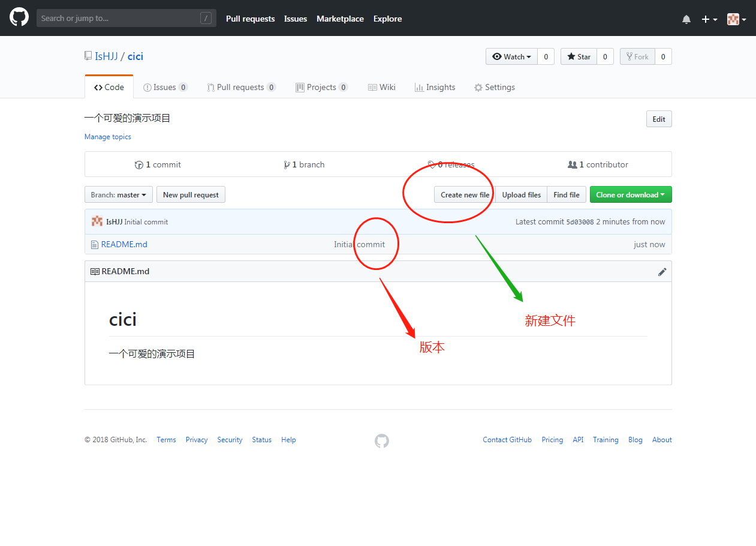Click Upload files button
Screen dimensions: 756x546
(521, 194)
